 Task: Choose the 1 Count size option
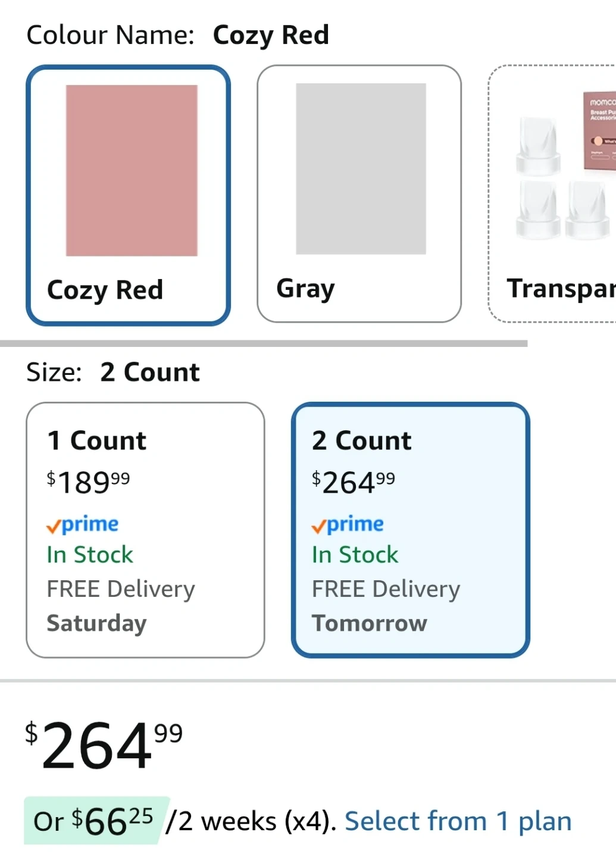[145, 530]
